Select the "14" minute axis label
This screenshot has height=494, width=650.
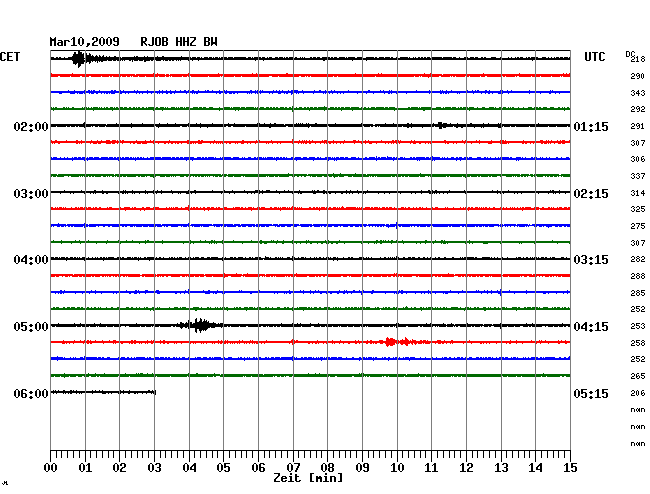click(535, 468)
